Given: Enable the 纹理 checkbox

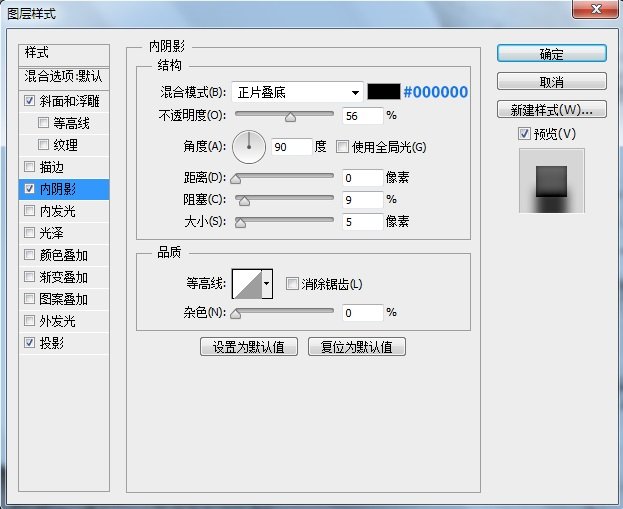Looking at the screenshot, I should coord(43,144).
